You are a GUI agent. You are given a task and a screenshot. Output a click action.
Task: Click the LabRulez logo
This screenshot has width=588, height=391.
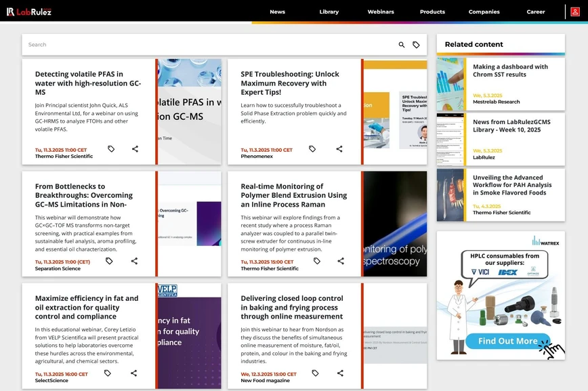tap(29, 12)
